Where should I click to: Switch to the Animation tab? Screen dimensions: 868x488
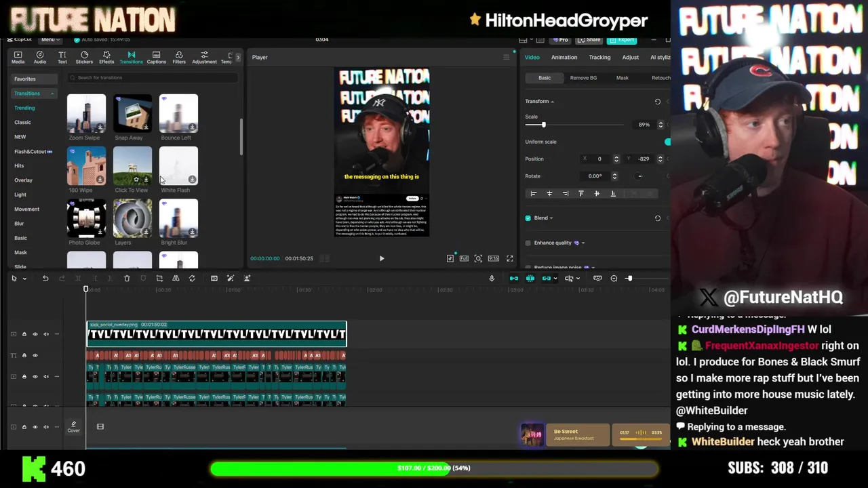564,58
